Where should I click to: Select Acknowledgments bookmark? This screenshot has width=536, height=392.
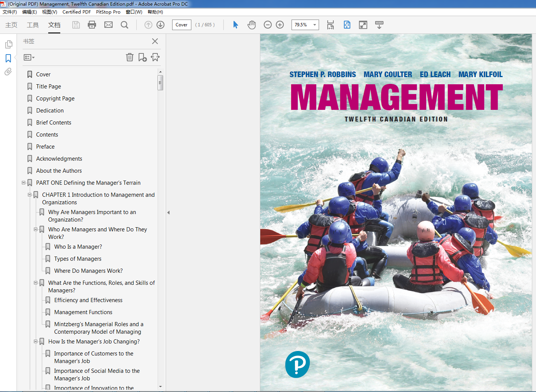coord(59,159)
